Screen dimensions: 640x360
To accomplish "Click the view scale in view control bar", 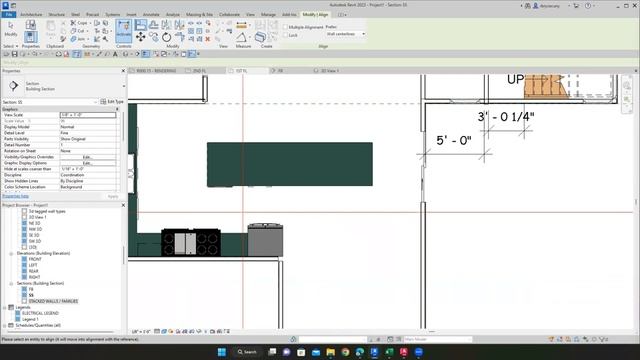I will (141, 331).
